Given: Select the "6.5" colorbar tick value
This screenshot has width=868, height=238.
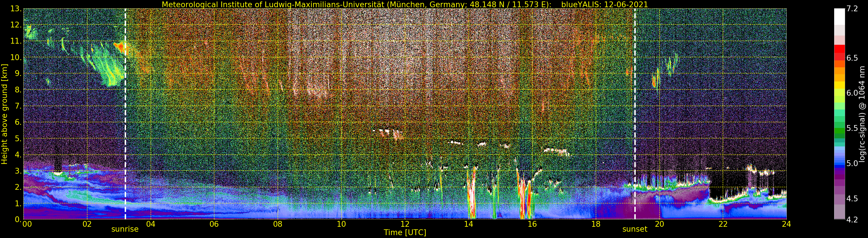Looking at the screenshot, I should pos(852,58).
